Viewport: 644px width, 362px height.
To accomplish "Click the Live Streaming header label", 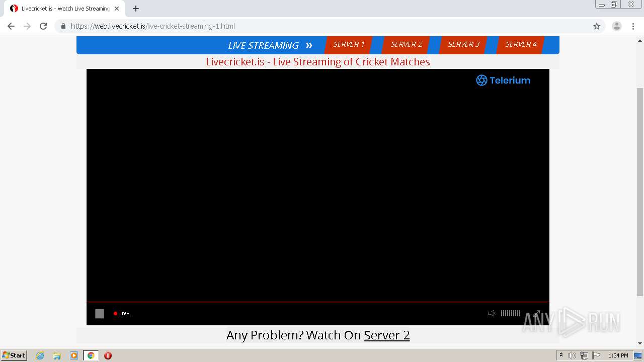I will pyautogui.click(x=263, y=45).
